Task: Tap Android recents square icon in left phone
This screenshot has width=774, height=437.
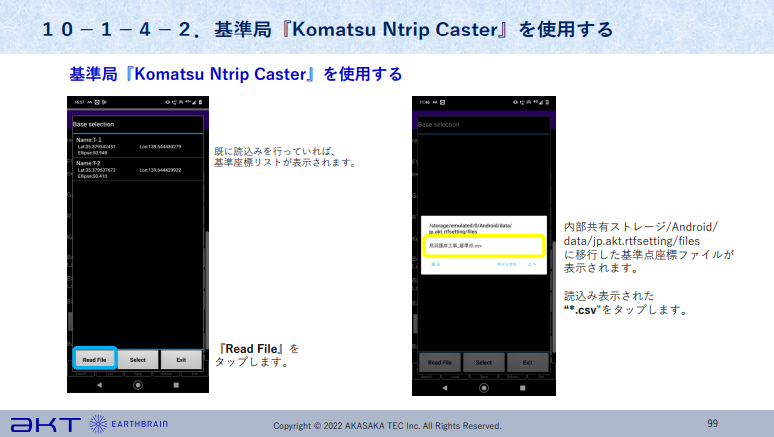Action: click(x=176, y=385)
